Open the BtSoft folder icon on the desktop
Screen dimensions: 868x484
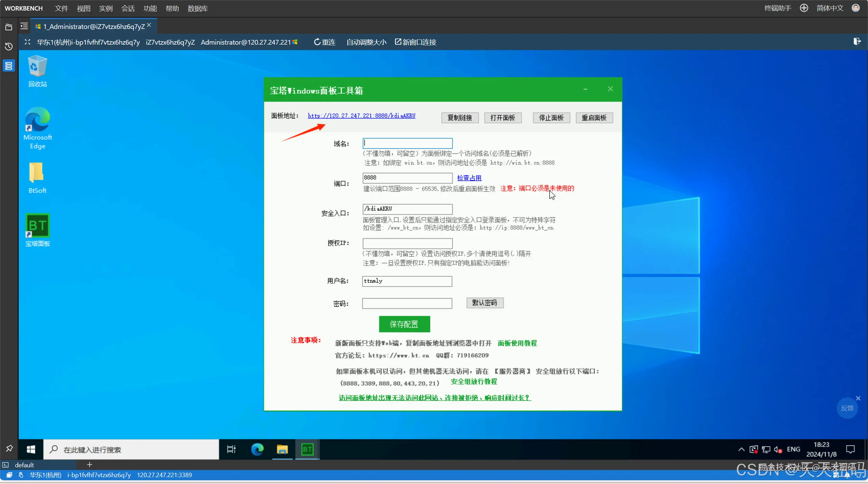37,173
